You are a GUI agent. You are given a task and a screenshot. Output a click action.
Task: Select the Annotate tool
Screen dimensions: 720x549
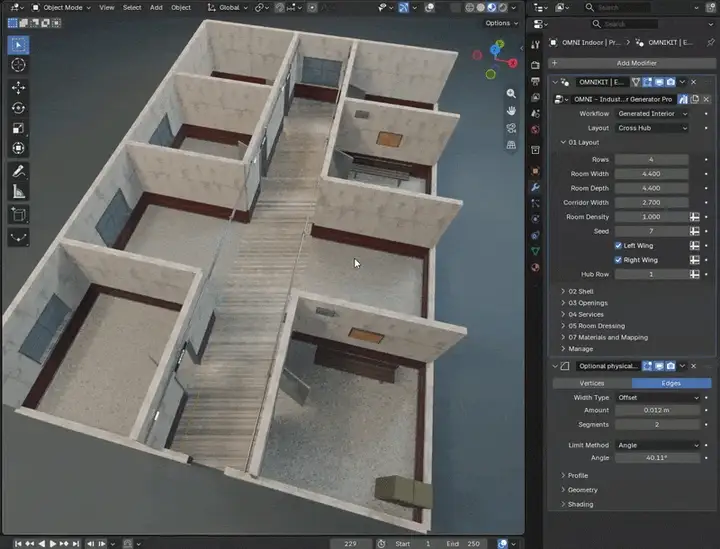coord(18,172)
